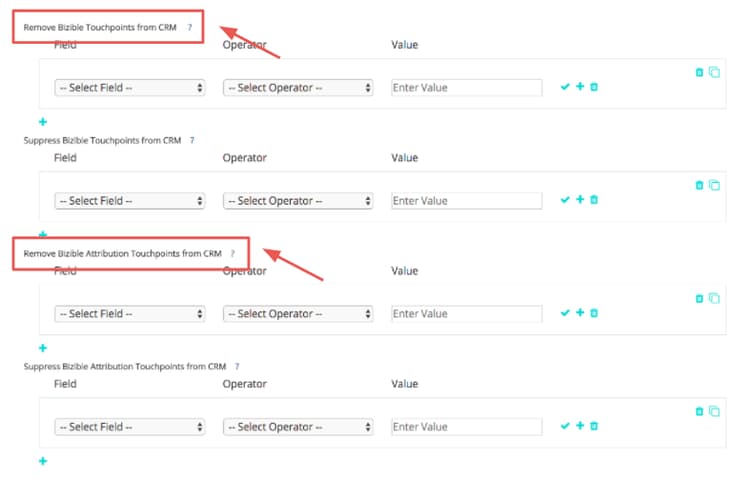This screenshot has height=479, width=750.
Task: Click 'Field' column label under Suppress Bizible Attribution Touchpoints
Action: (x=65, y=384)
